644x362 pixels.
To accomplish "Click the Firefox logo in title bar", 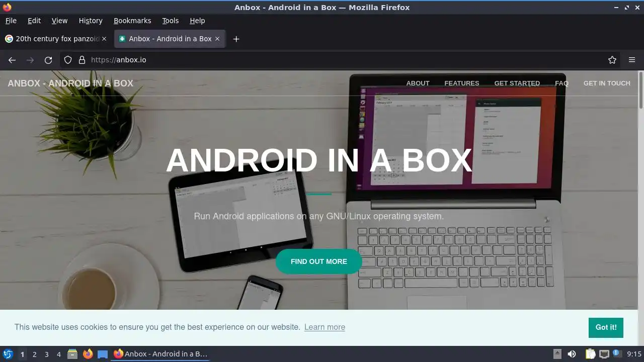I will click(7, 7).
